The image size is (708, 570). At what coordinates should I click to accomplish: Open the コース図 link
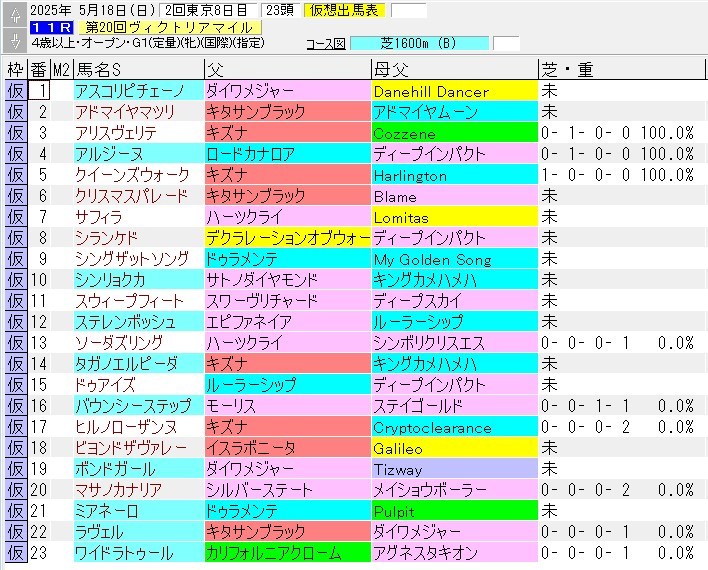click(x=326, y=44)
